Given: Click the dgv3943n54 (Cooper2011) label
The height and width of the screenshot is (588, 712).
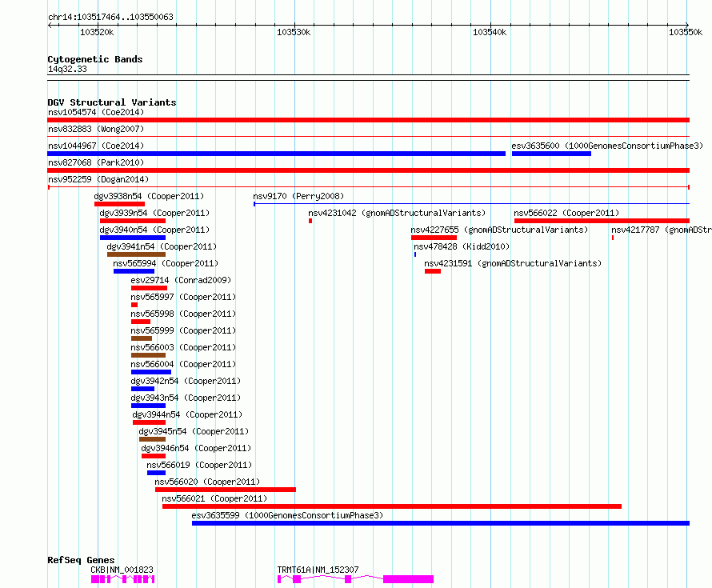Looking at the screenshot, I should click(186, 398).
